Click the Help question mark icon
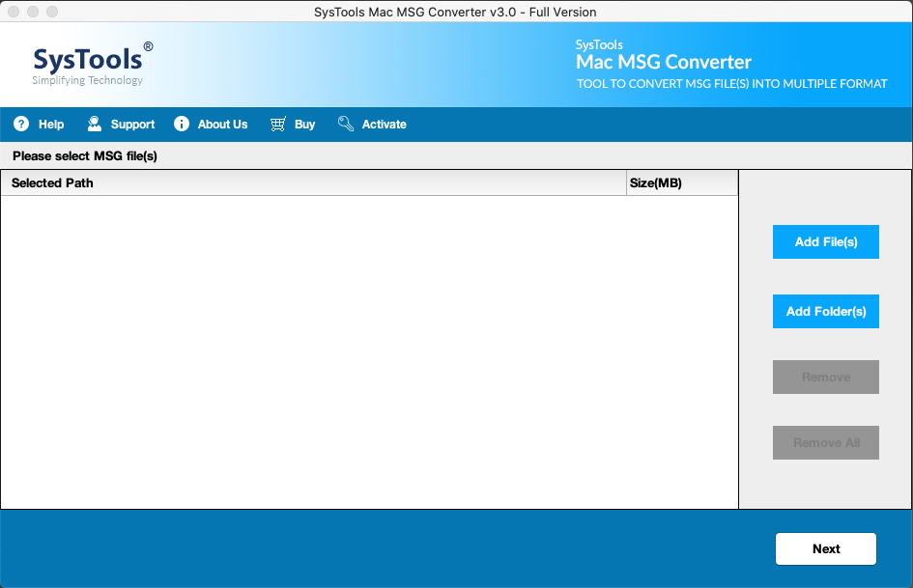 [21, 124]
